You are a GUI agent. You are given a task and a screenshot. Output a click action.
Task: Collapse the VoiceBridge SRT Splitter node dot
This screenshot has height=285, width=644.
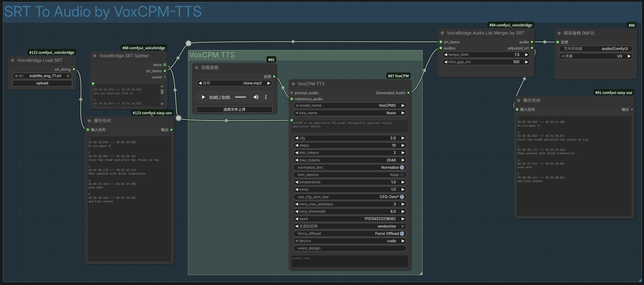pos(95,56)
